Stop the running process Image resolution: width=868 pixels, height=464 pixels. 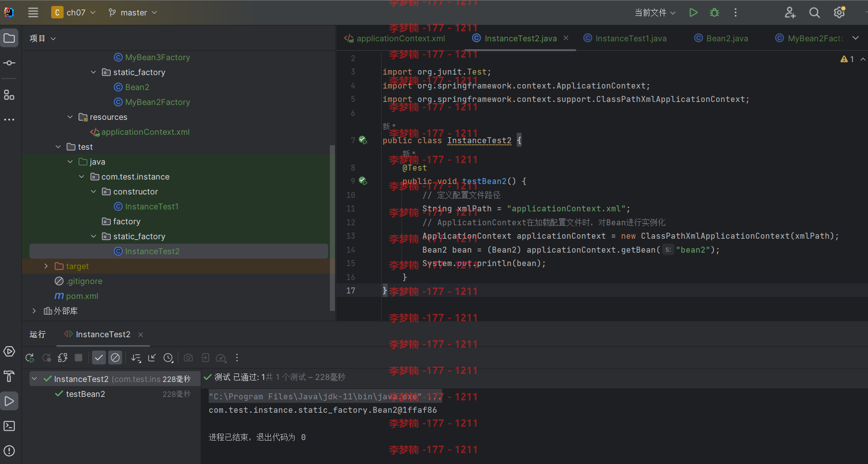79,358
